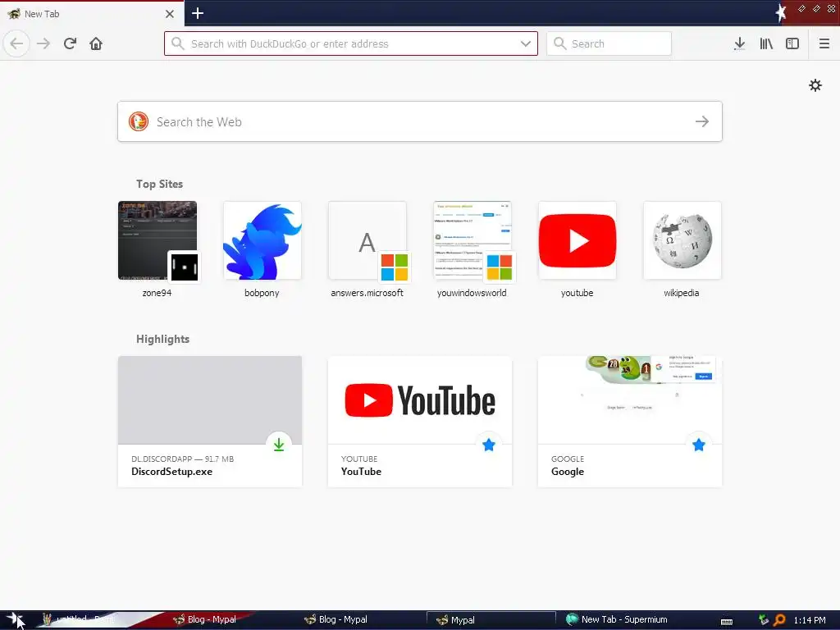This screenshot has width=840, height=630.
Task: Open the Google highlight card
Action: click(630, 422)
